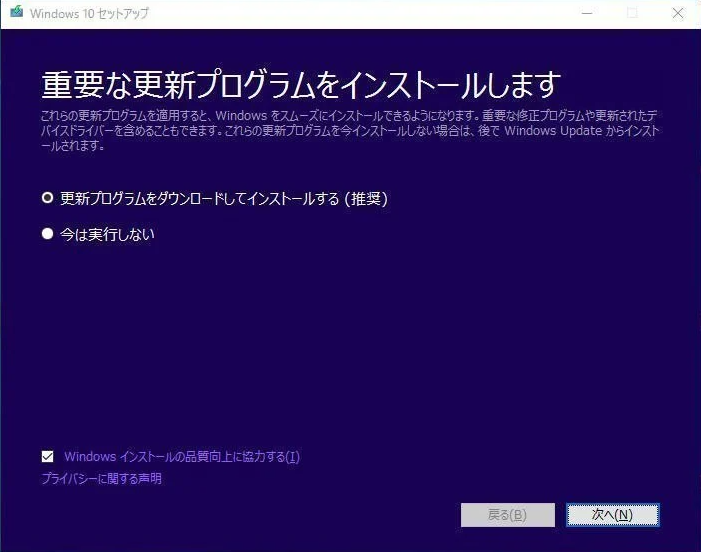Toggle Windows install quality improvement checkbox
701x552 pixels.
(47, 456)
